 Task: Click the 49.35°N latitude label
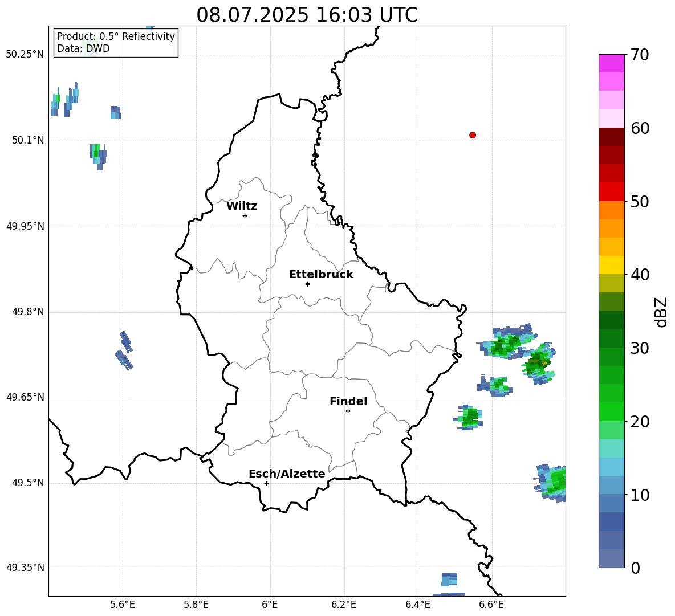point(25,568)
